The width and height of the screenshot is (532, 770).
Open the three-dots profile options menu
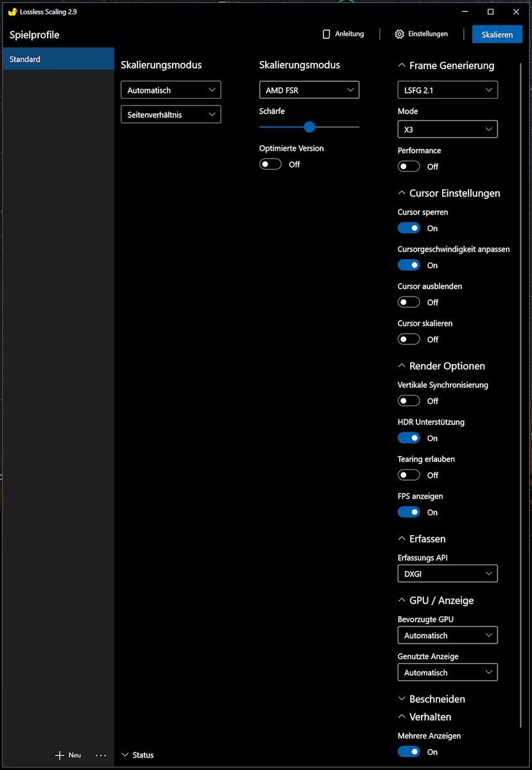[101, 755]
